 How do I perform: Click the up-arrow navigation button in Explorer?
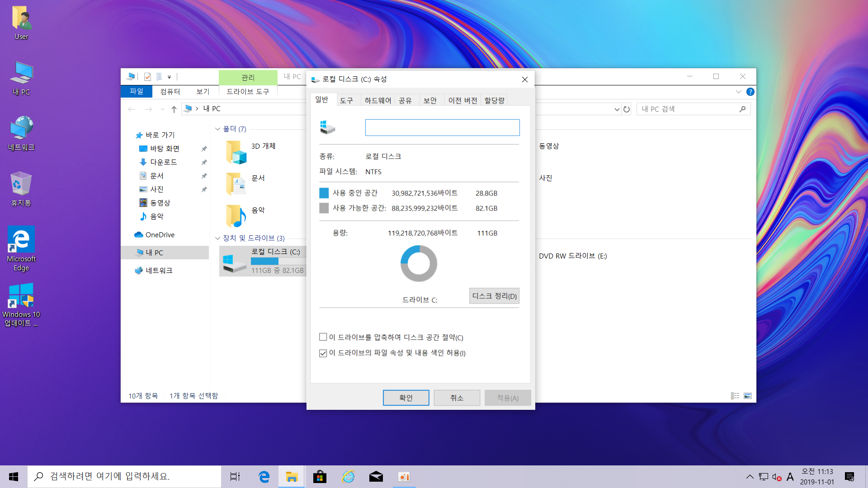(x=174, y=109)
